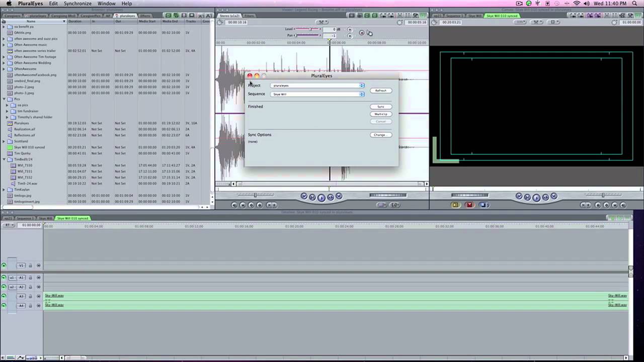Image resolution: width=644 pixels, height=362 pixels.
Task: Go to next edit in Canvas transport
Action: [x=553, y=197]
